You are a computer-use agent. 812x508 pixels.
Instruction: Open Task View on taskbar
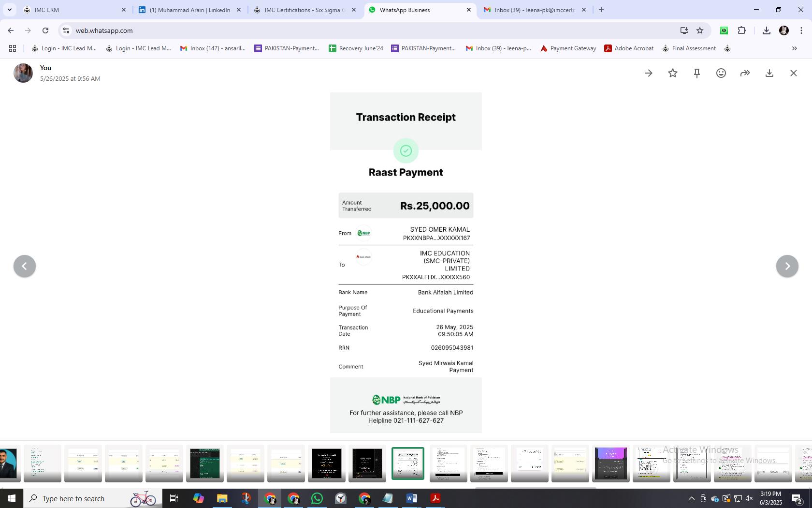(x=174, y=498)
